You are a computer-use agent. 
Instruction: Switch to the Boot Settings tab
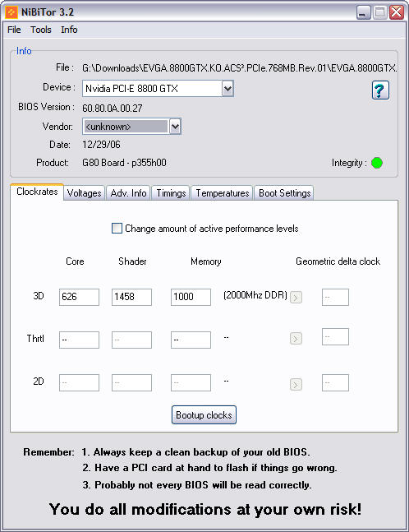(x=284, y=193)
